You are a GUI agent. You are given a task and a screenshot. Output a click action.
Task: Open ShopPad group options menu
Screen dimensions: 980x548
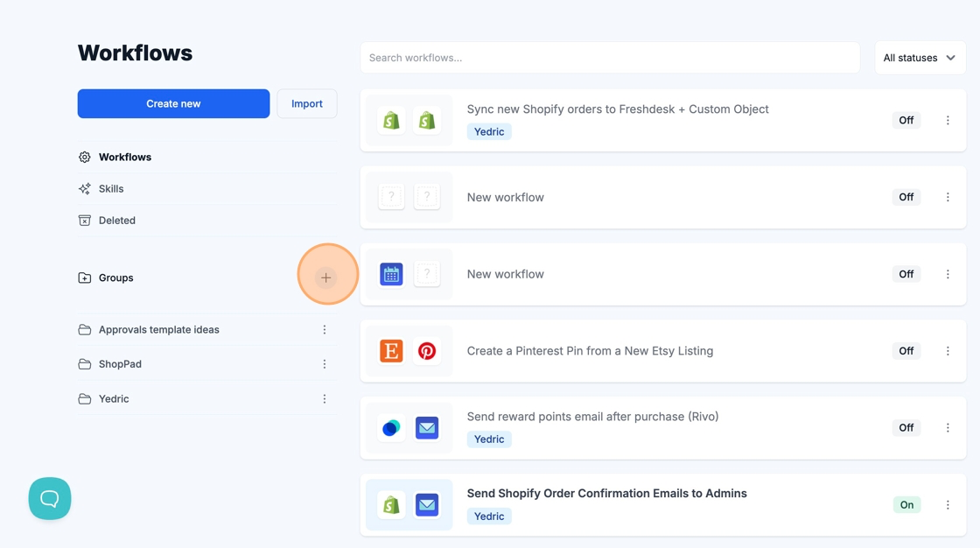click(325, 364)
